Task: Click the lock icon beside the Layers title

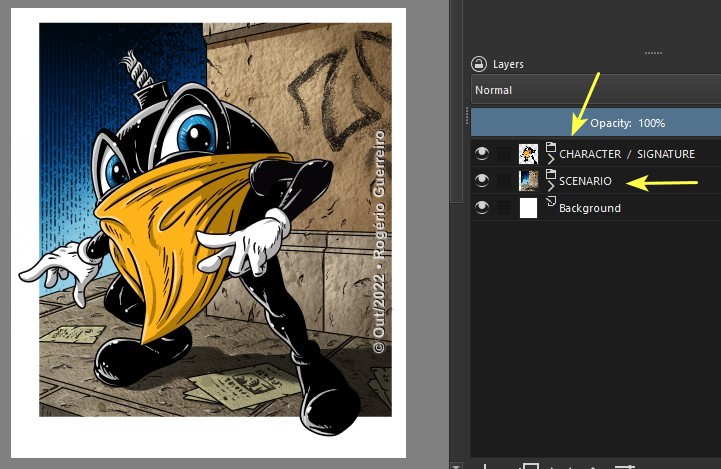Action: 479,63
